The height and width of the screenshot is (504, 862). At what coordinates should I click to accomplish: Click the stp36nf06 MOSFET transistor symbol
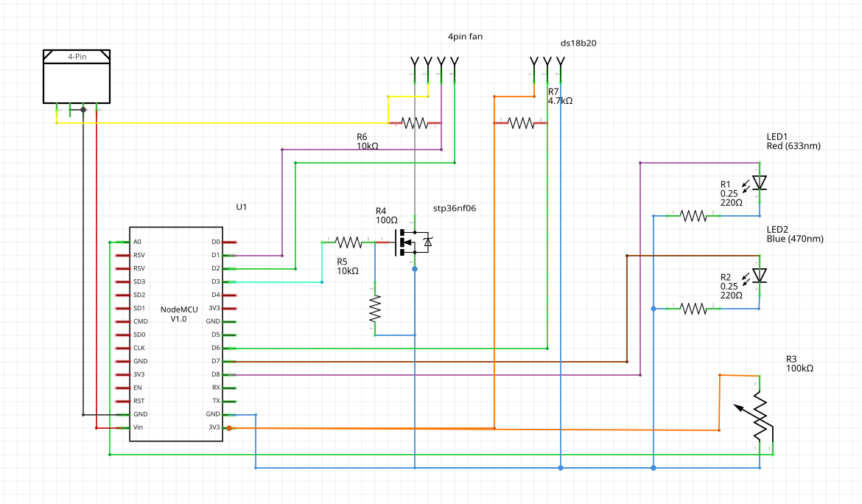pos(409,242)
